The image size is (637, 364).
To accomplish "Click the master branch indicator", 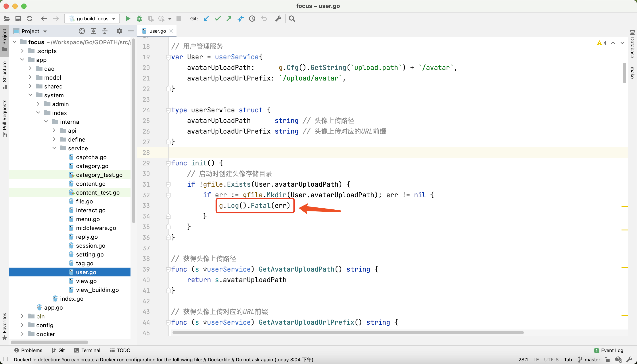I will [589, 360].
